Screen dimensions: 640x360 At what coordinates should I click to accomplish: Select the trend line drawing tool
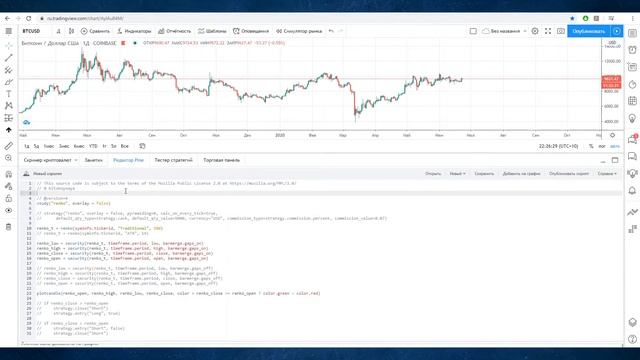point(8,58)
